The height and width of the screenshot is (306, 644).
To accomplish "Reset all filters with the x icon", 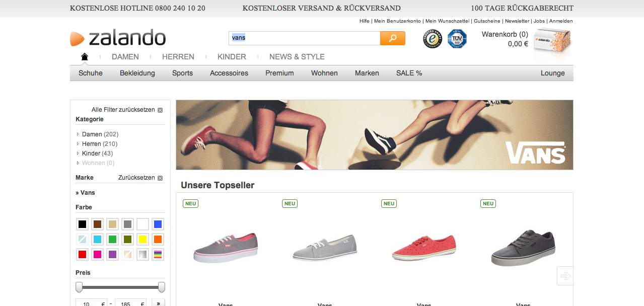I will [x=160, y=110].
